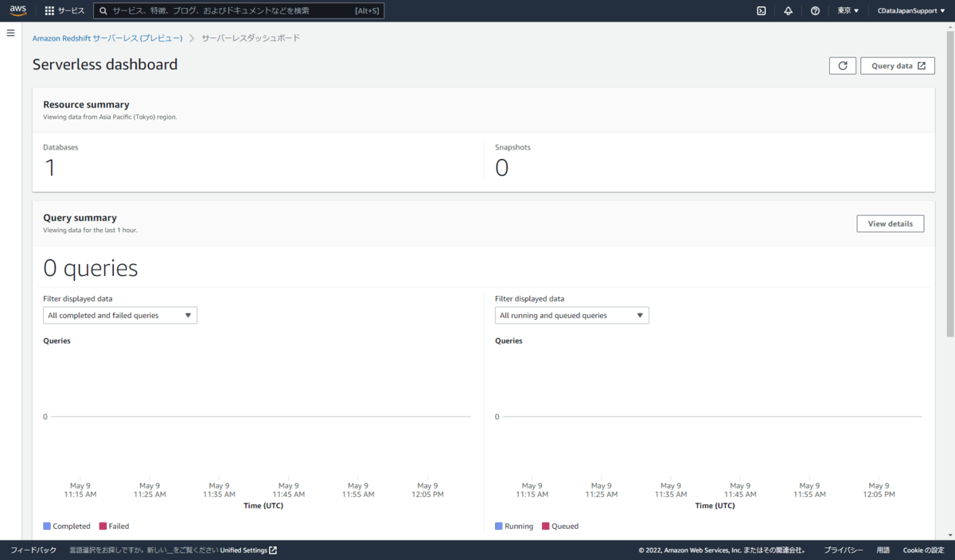Expand 'All running and queued queries' filter
Viewport: 955px width, 560px height.
(x=572, y=316)
